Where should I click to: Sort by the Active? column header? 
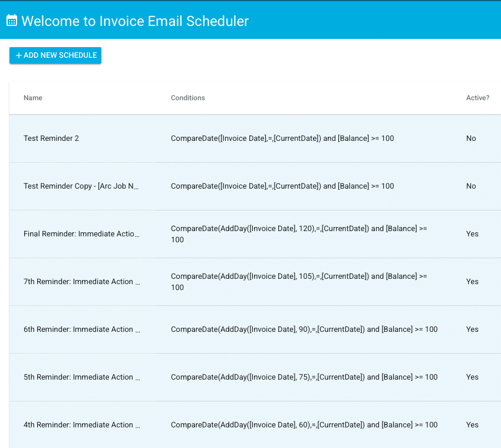[x=477, y=98]
